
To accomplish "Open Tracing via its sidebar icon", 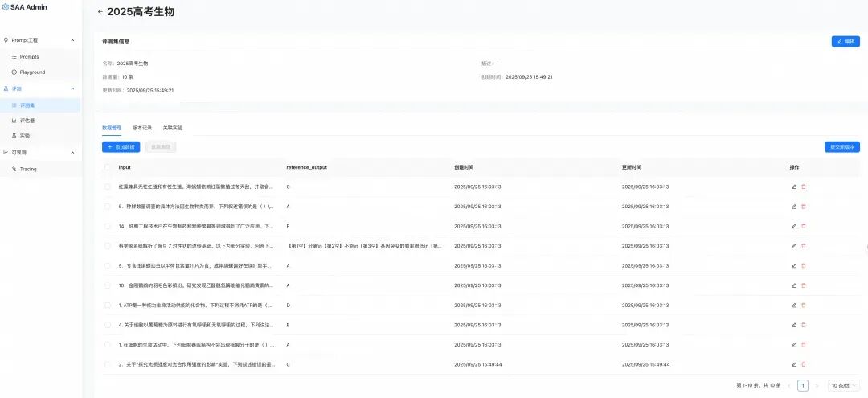I will [14, 169].
